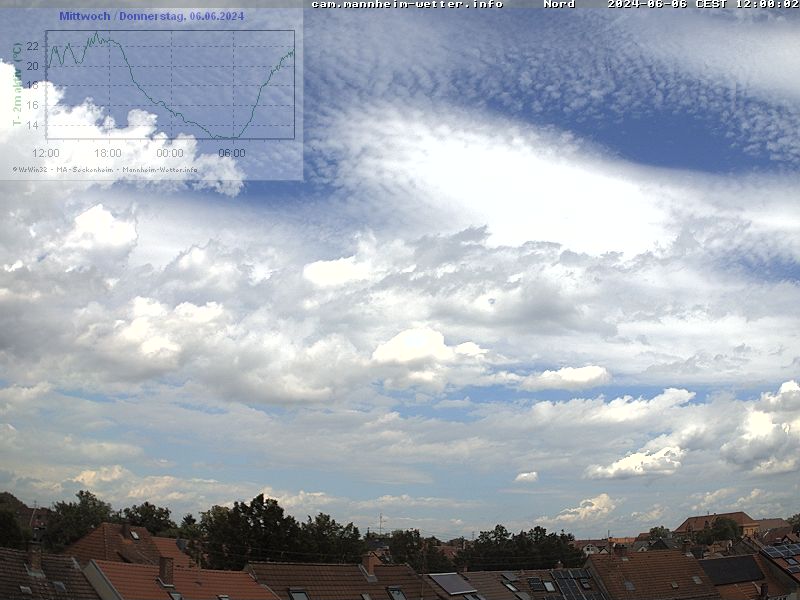Click the 18 degree temperature axis tick
The image size is (800, 600).
33,86
